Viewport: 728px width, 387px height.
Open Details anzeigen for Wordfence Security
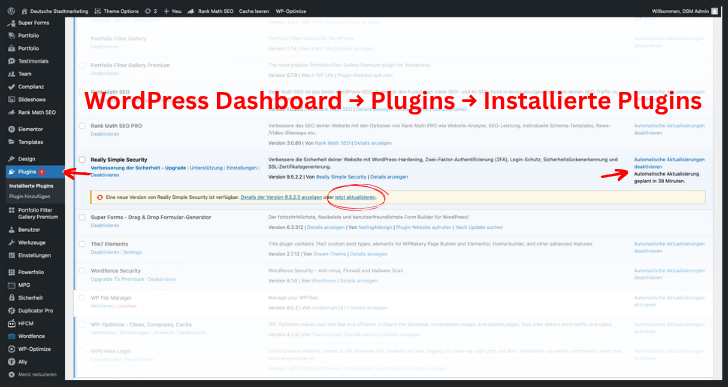pos(358,281)
